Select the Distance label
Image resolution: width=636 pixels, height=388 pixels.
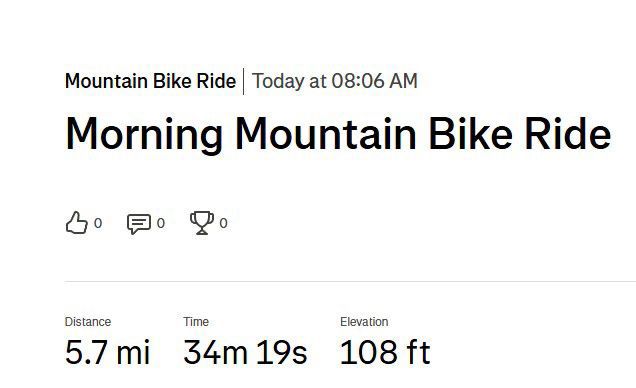click(88, 322)
